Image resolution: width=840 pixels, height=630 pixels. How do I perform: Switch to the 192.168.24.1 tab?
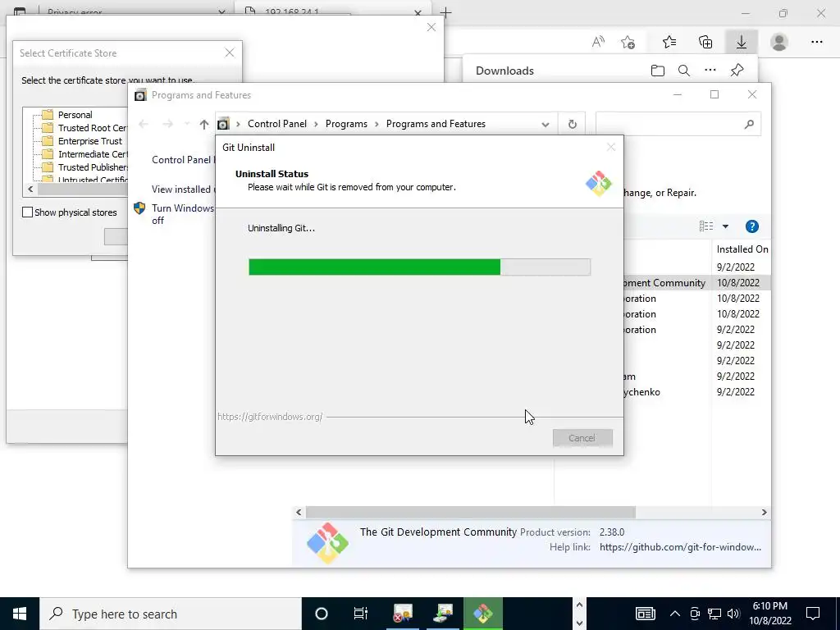(x=332, y=11)
